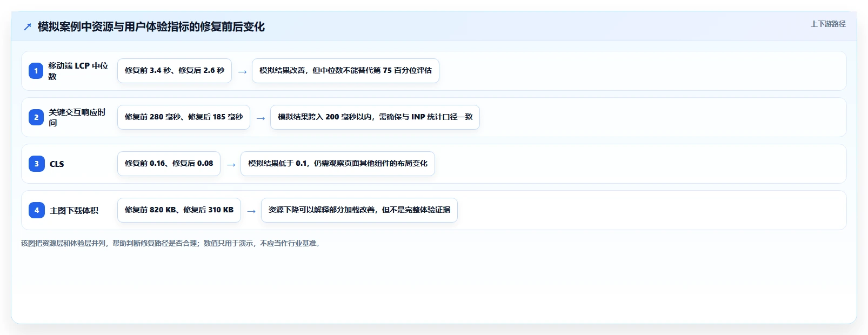Click the number 4 badge

pos(36,210)
